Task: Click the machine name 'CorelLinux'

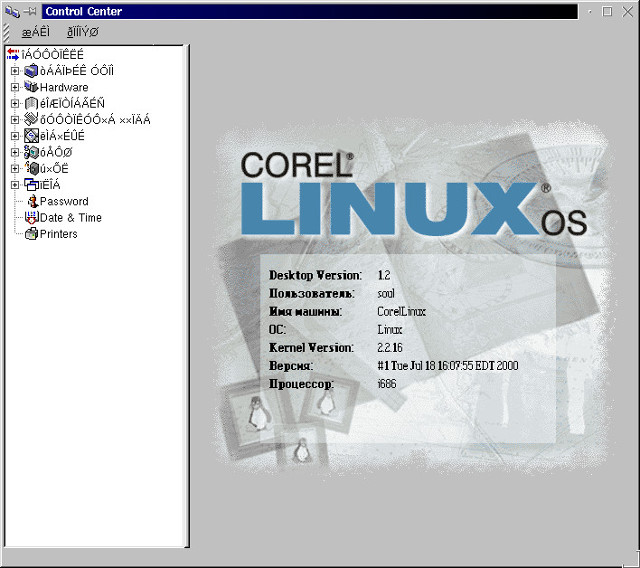Action: (x=401, y=312)
